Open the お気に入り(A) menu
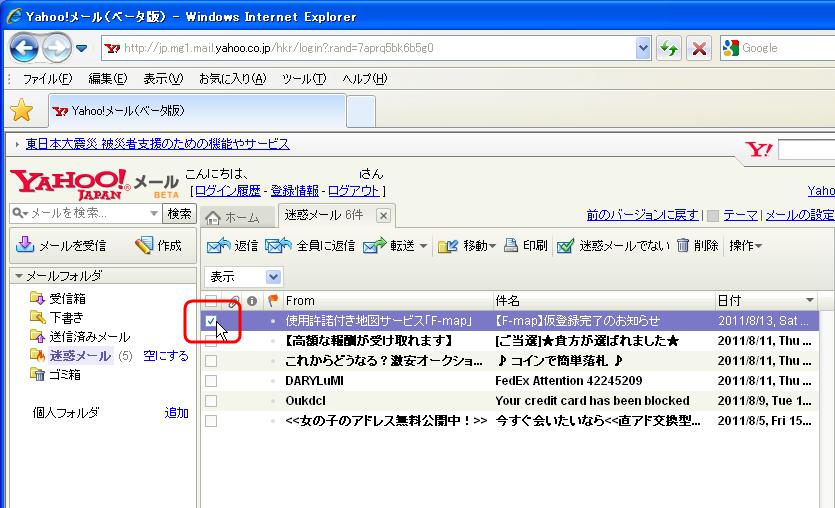Viewport: 835px width, 508px height. pyautogui.click(x=232, y=79)
